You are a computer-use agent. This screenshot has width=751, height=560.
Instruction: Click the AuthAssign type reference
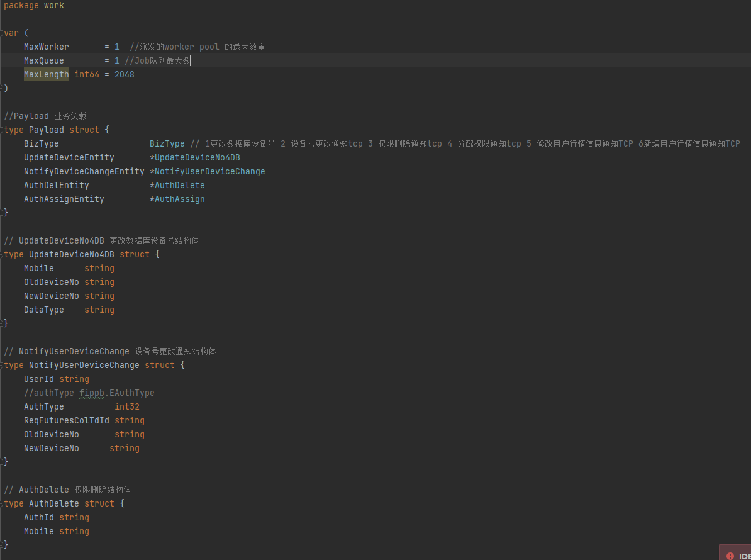[179, 199]
